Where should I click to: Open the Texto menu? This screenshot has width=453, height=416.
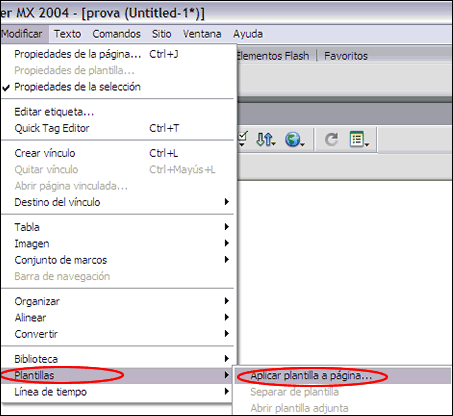click(68, 34)
